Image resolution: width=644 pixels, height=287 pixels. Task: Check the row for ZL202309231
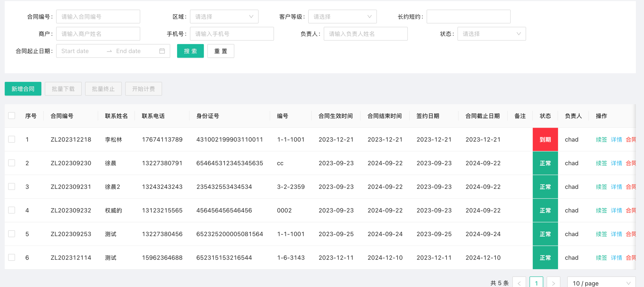[12, 186]
